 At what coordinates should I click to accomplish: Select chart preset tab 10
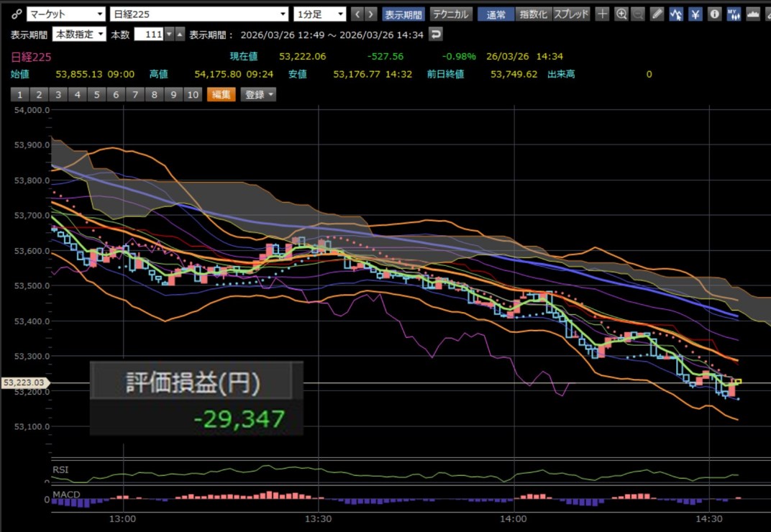point(193,94)
